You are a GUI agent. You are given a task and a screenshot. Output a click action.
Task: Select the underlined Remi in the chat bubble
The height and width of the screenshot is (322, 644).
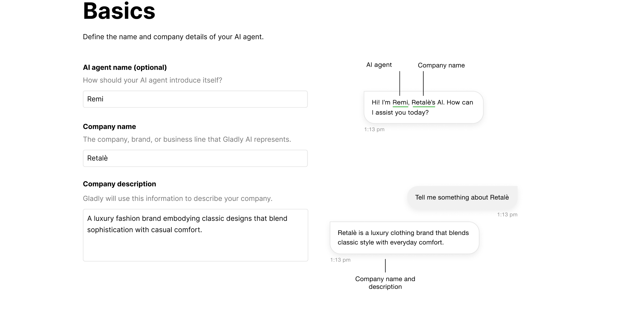click(x=400, y=102)
